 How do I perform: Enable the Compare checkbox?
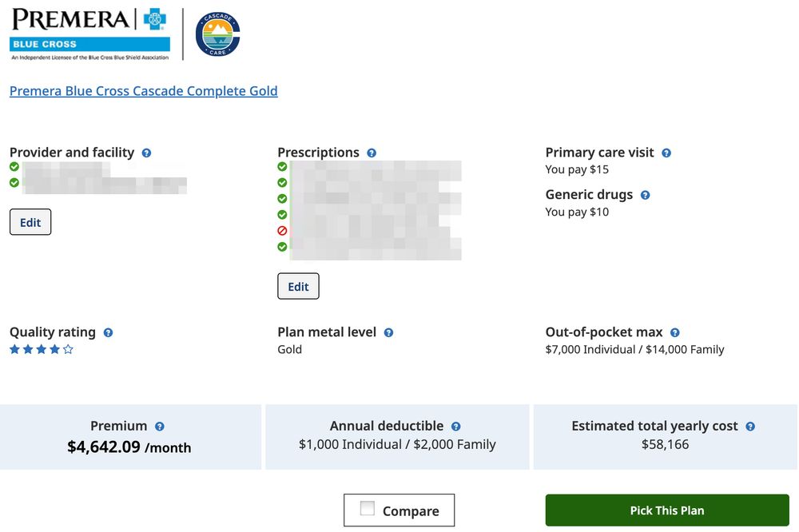[367, 510]
